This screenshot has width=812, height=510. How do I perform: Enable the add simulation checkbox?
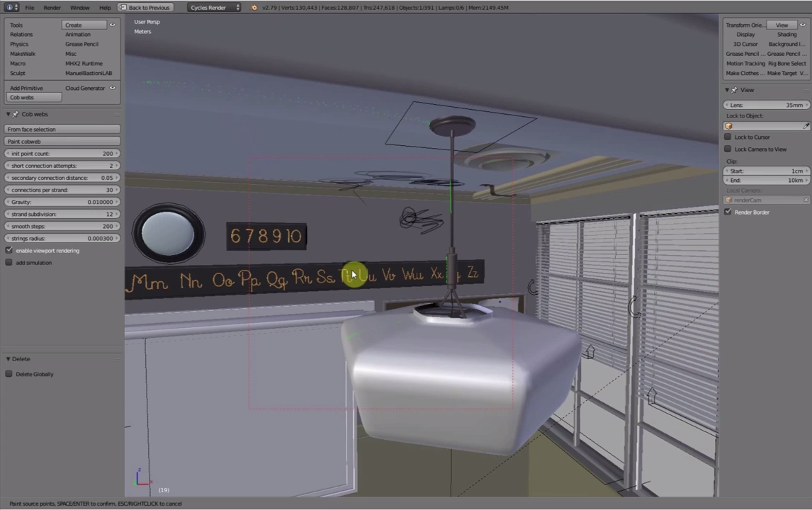click(9, 263)
